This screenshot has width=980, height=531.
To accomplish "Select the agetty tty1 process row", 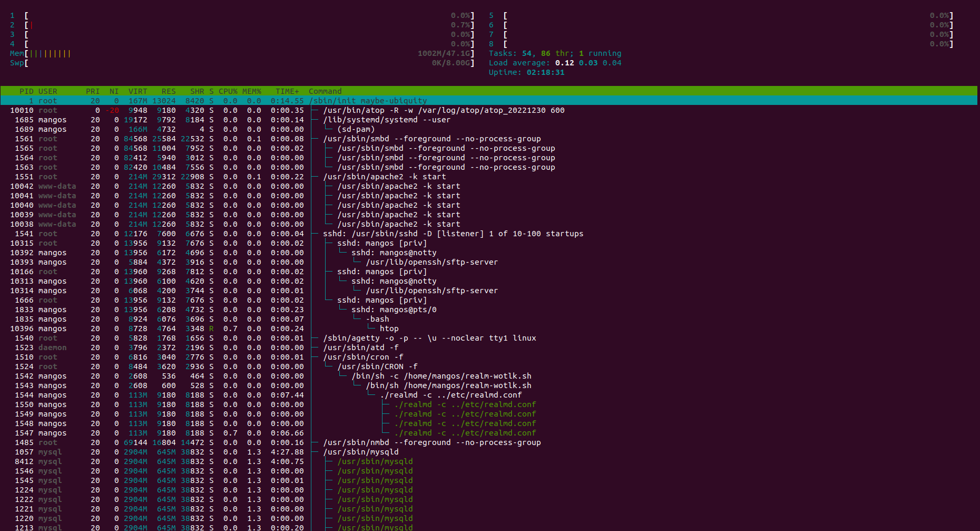I will [489, 338].
